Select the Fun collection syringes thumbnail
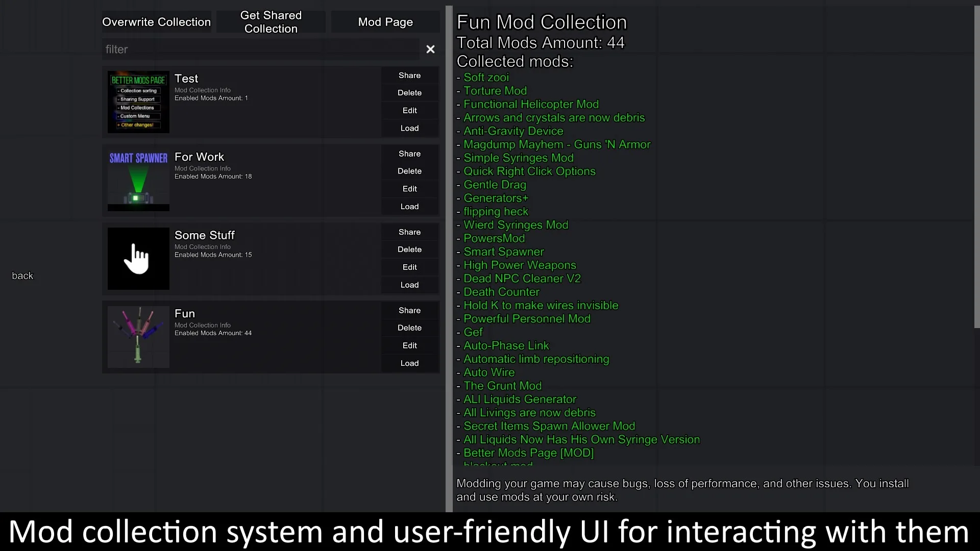Image resolution: width=980 pixels, height=551 pixels. (x=138, y=337)
